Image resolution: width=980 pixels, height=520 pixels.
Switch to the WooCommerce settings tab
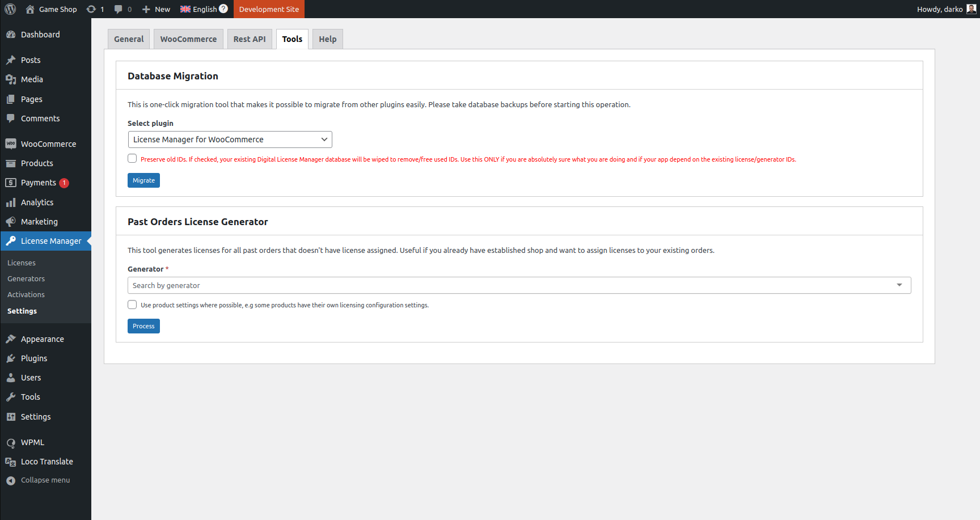[x=188, y=39]
